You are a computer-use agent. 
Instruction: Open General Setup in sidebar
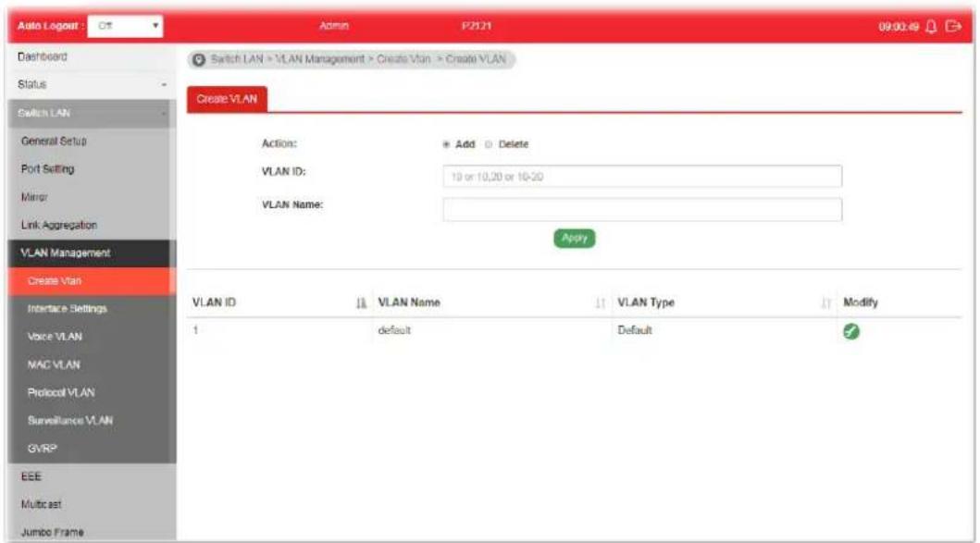click(x=92, y=142)
